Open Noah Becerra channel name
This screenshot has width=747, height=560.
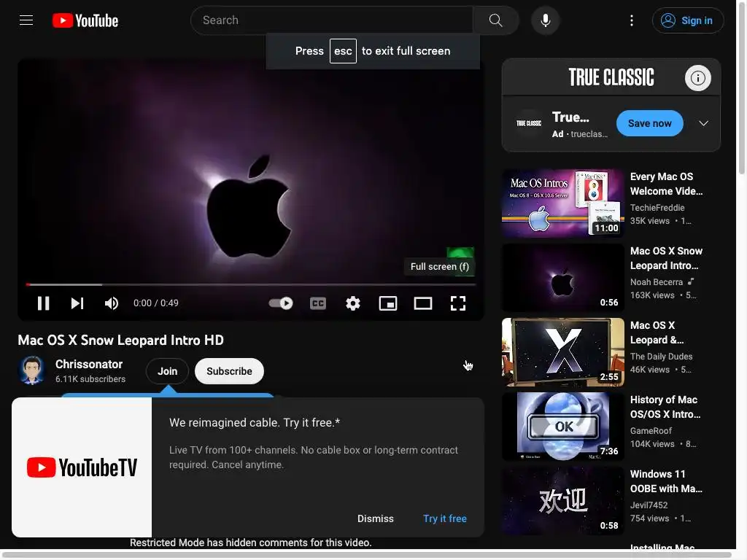(656, 282)
